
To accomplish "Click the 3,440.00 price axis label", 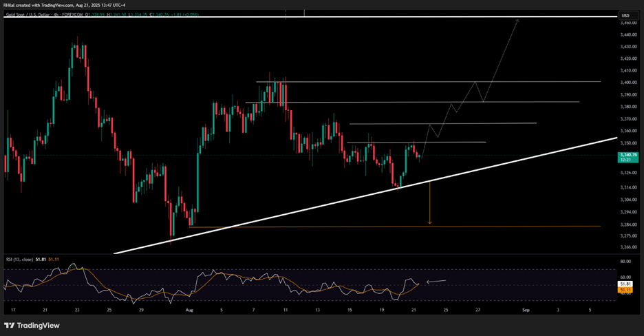I will click(x=628, y=35).
